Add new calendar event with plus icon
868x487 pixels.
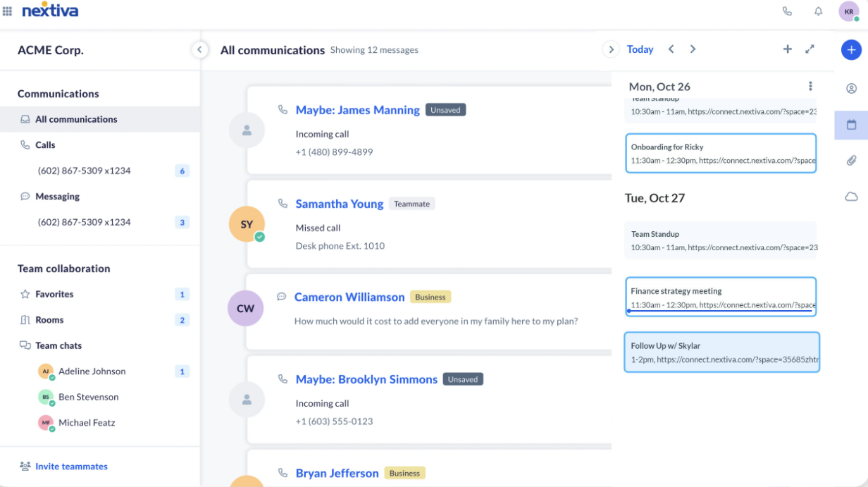(788, 49)
